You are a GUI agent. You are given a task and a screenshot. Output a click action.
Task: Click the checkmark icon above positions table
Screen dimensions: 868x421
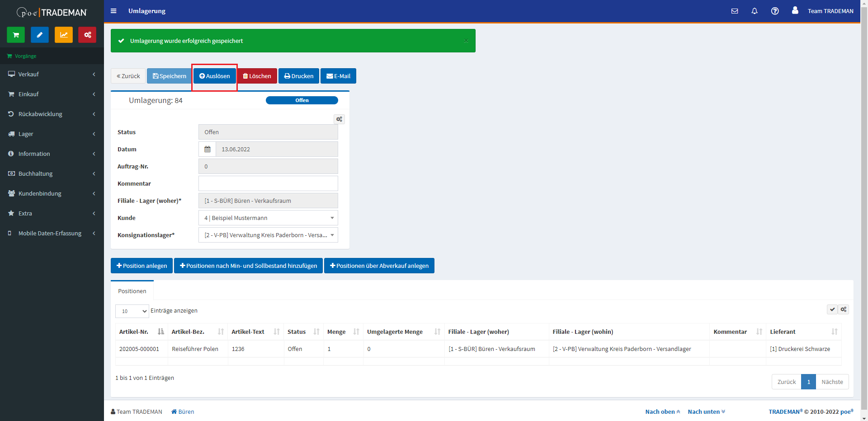tap(832, 309)
